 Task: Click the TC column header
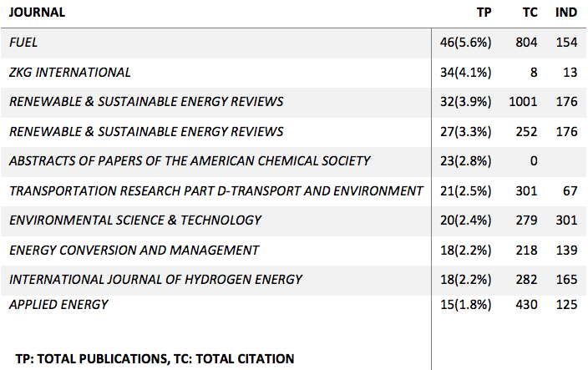pyautogui.click(x=530, y=13)
